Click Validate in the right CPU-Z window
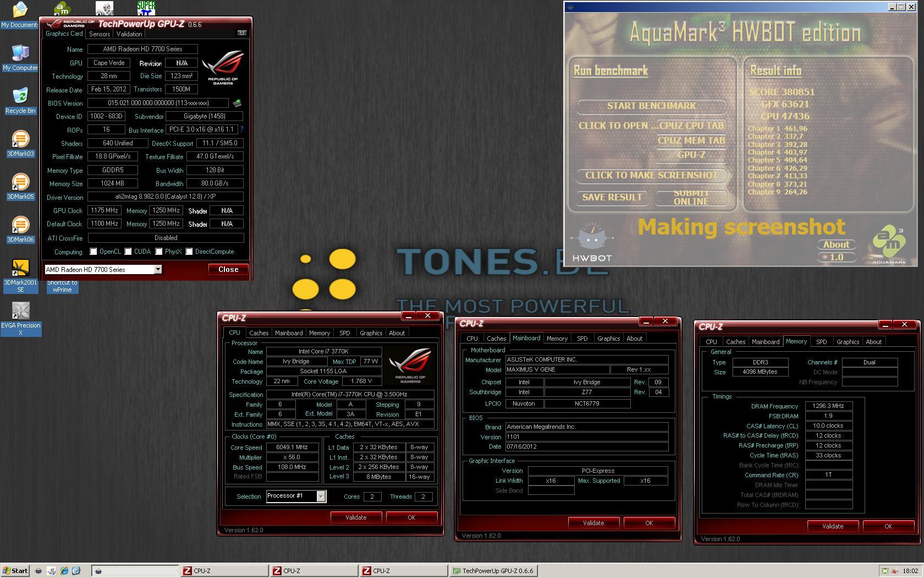The height and width of the screenshot is (578, 924). coord(833,526)
